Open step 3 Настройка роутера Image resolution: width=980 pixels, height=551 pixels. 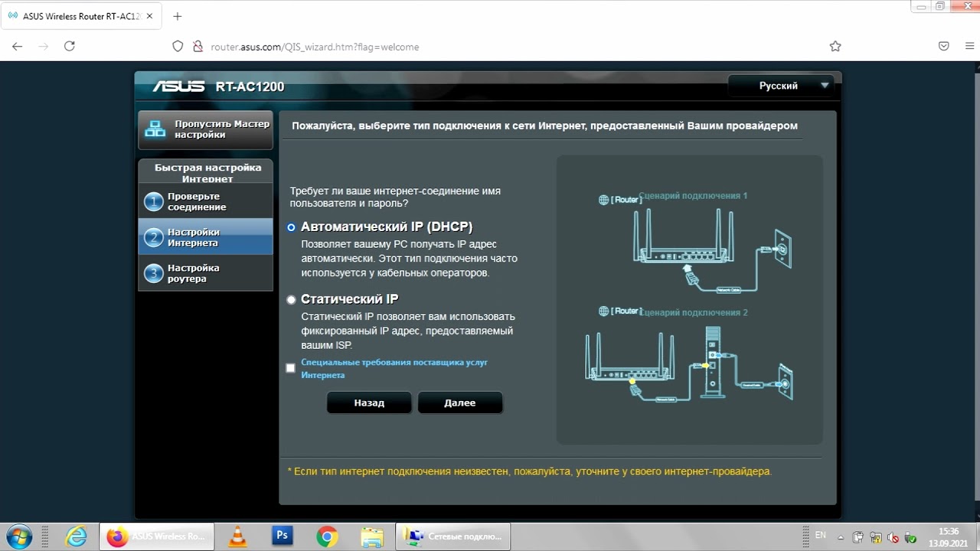click(x=205, y=273)
